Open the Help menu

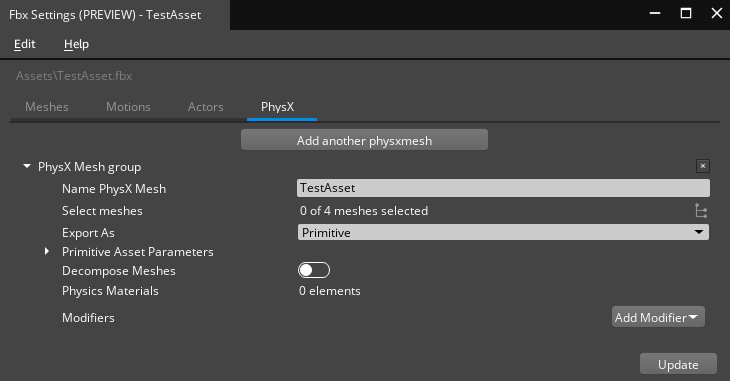click(76, 44)
